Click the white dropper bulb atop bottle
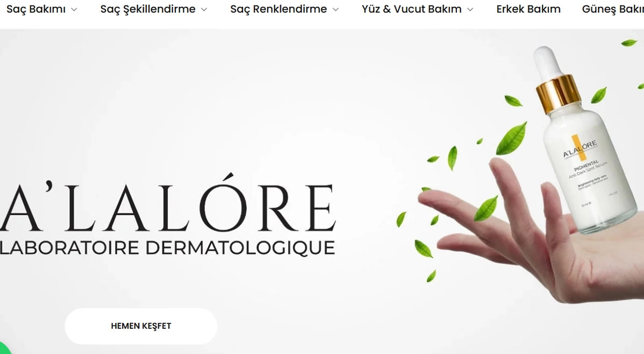 coord(548,62)
